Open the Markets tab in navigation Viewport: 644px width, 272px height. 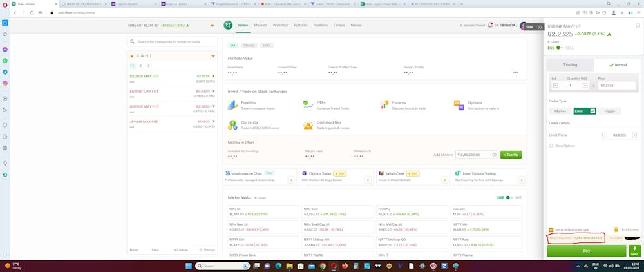[x=260, y=26]
